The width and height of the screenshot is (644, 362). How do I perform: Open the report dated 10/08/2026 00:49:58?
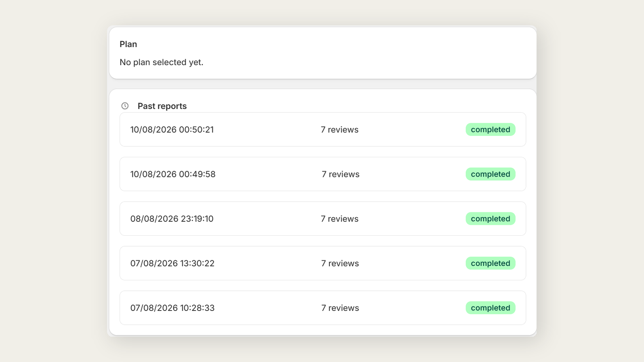(323, 174)
